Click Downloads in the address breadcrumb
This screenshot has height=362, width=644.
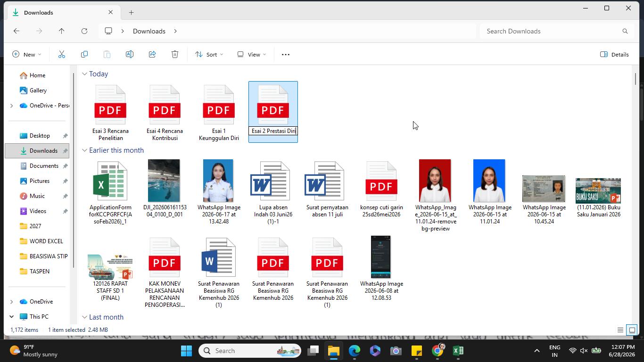(x=149, y=31)
